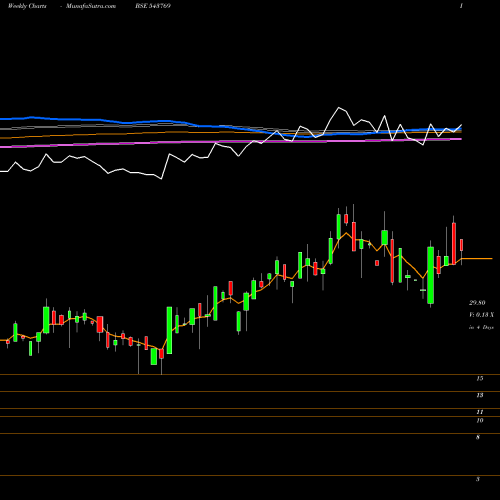Click the axis label "10"
Screen dimensions: 500x500
480,420
